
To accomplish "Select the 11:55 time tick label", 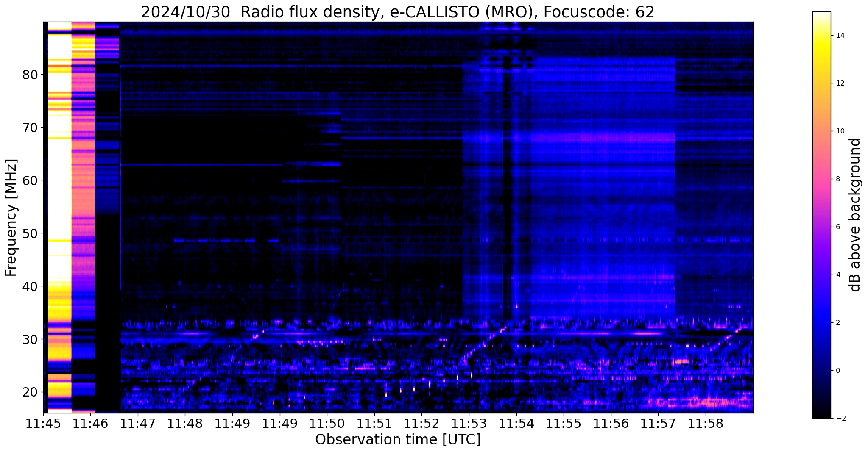I will 563,424.
